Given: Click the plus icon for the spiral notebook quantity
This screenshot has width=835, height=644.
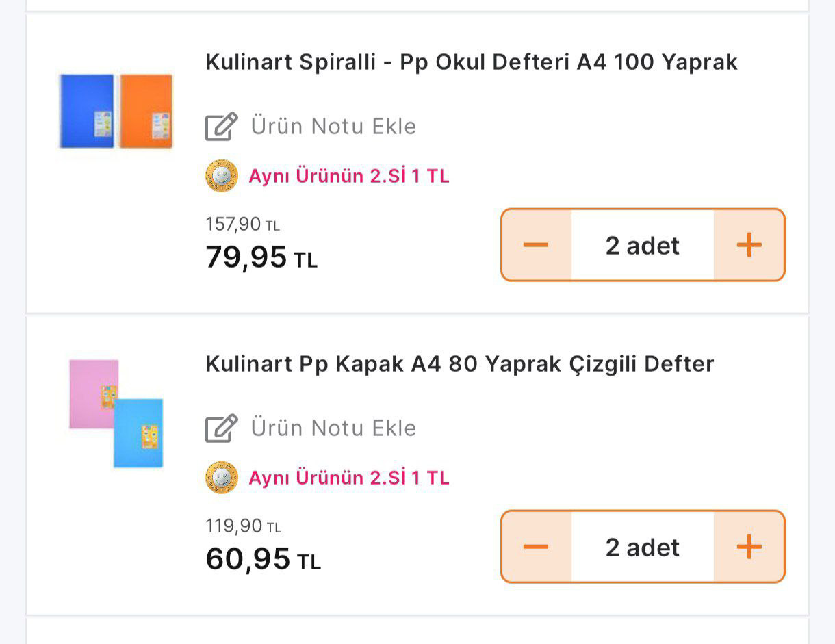Looking at the screenshot, I should coord(749,244).
